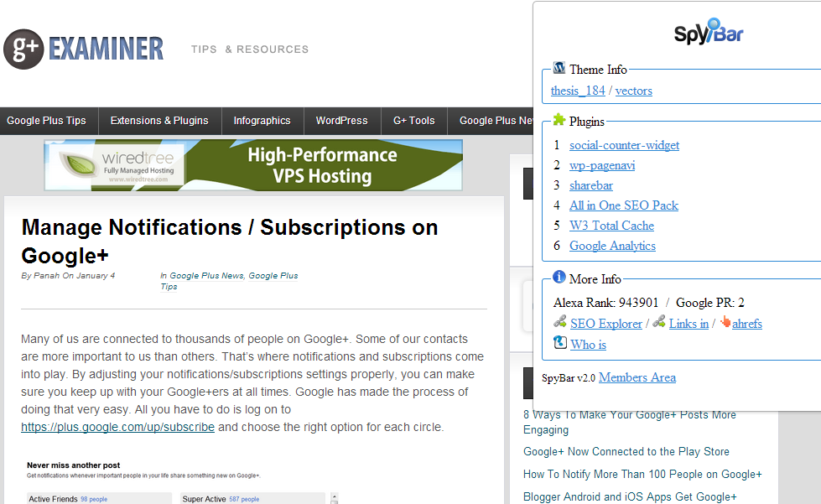The height and width of the screenshot is (504, 821).
Task: Click the 98 people count
Action: pos(94,499)
